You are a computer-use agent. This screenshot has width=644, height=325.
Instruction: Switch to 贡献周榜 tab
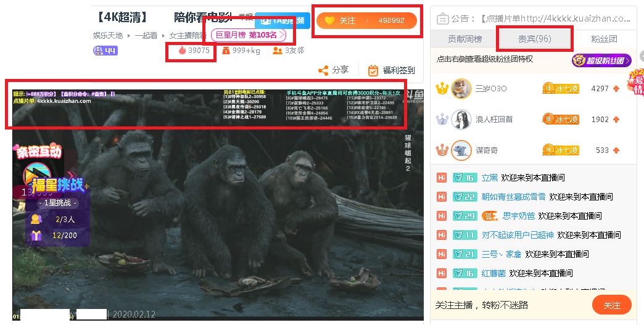pyautogui.click(x=464, y=39)
